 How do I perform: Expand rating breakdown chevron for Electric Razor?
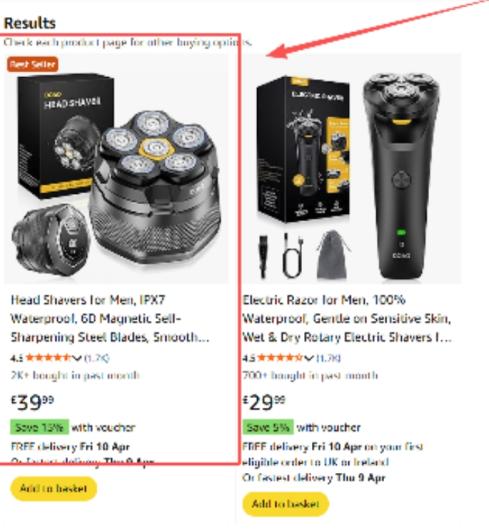(x=309, y=358)
